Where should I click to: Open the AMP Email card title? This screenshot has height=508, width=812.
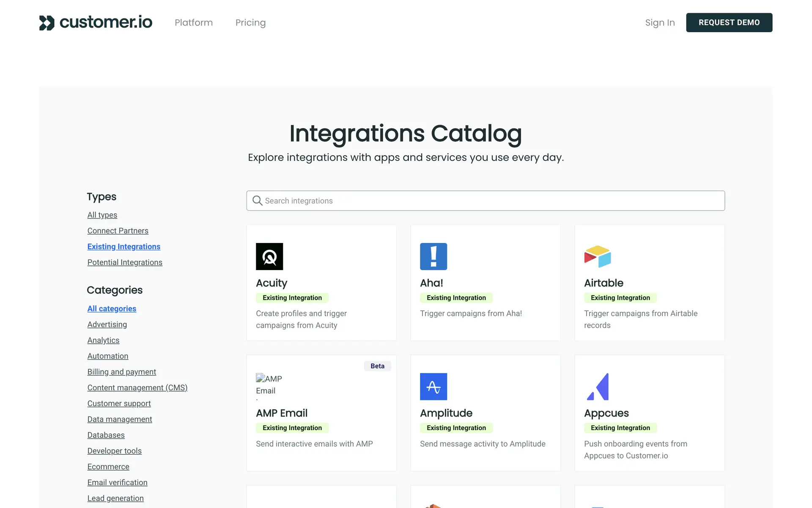click(x=282, y=413)
